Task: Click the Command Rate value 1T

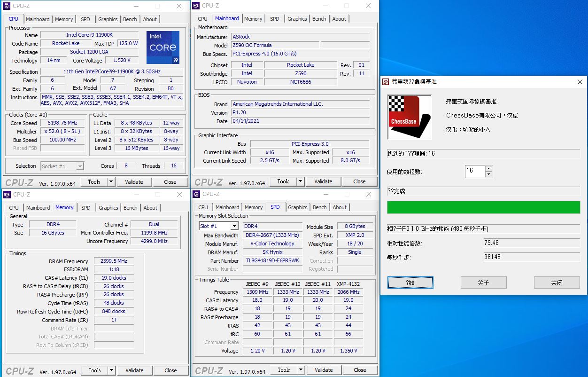Action: tap(114, 320)
